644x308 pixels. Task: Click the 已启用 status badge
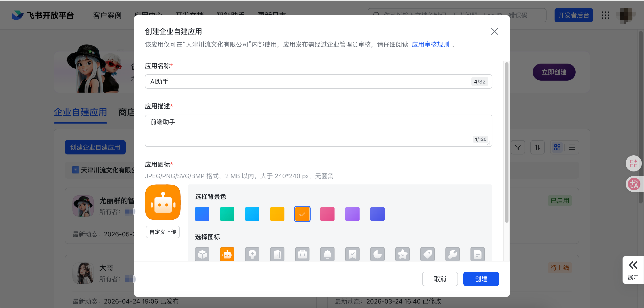[560, 201]
